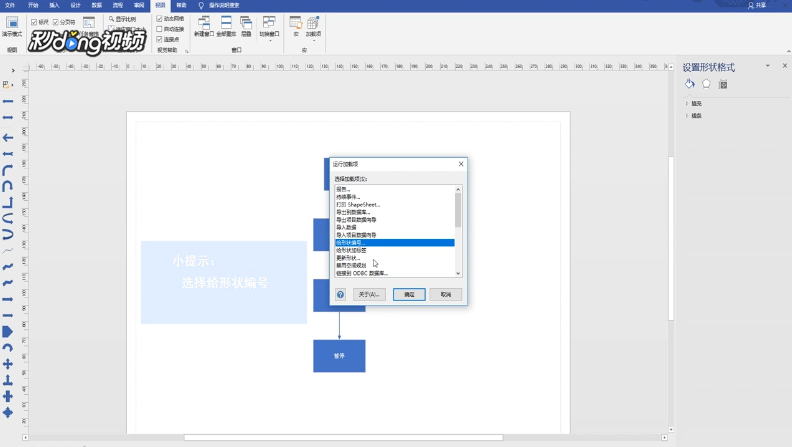Expand the shapes pane chevron on the left
The height and width of the screenshot is (447, 792).
[x=13, y=71]
